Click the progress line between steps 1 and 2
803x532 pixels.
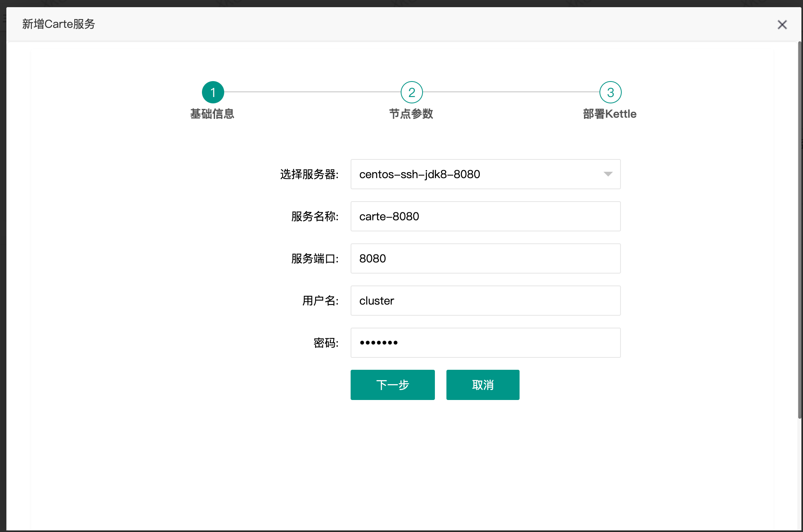click(x=312, y=92)
